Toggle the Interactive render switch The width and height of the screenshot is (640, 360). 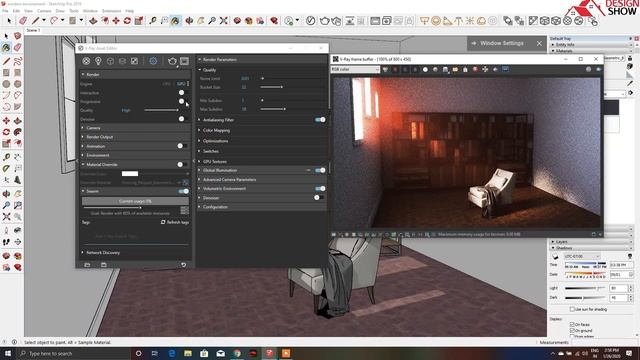coord(182,93)
